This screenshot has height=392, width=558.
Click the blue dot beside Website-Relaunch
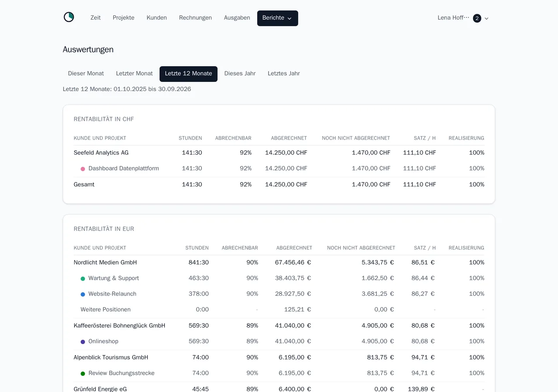[83, 294]
